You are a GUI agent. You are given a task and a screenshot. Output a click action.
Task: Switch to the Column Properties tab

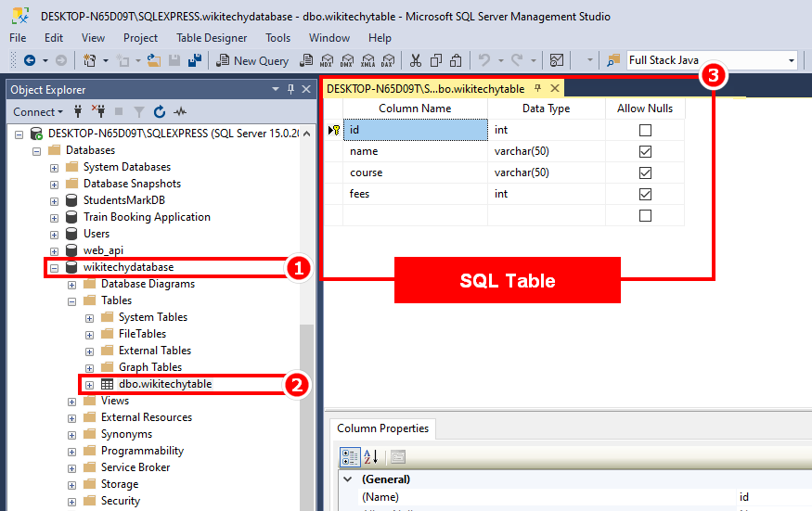point(382,428)
